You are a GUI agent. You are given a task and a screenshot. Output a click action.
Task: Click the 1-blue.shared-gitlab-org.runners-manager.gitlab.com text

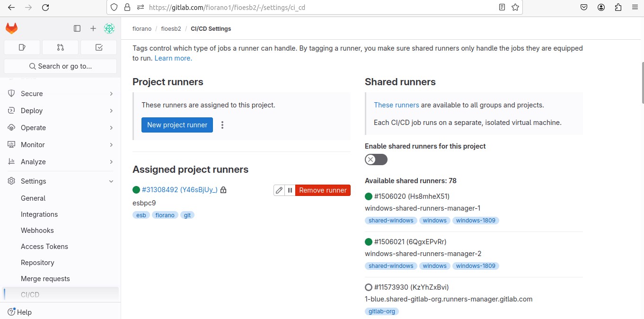pyautogui.click(x=449, y=299)
